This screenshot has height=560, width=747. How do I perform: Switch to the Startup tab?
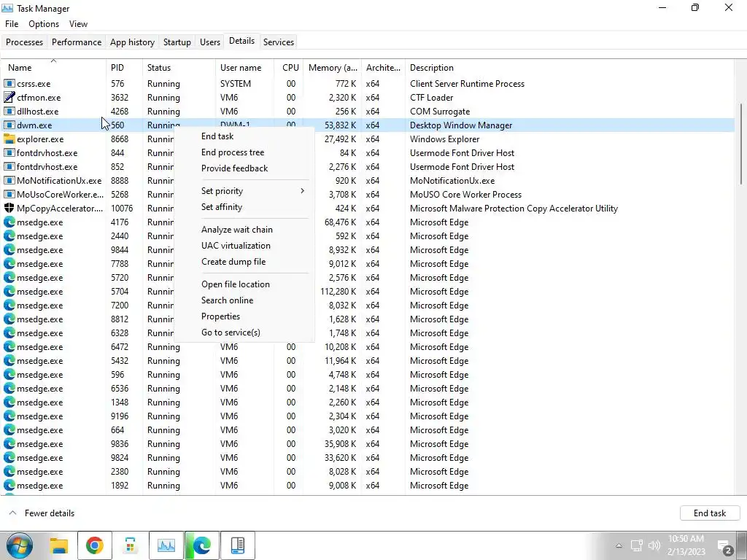pos(177,42)
